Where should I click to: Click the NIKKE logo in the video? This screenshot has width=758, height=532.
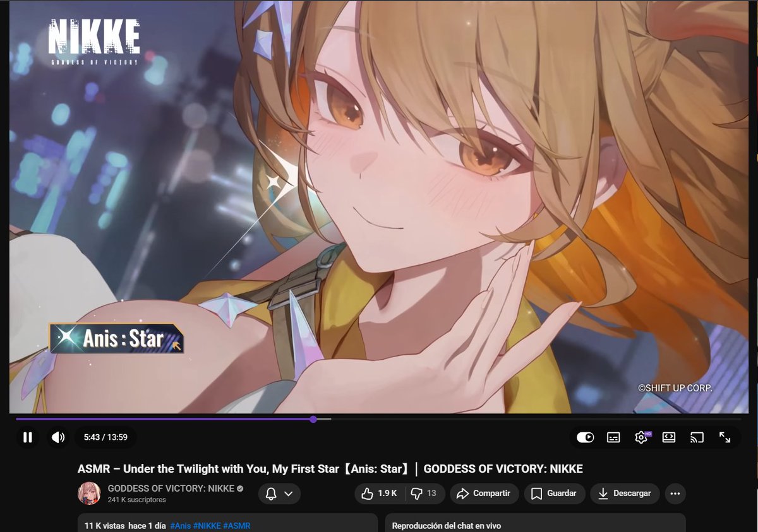pos(93,40)
